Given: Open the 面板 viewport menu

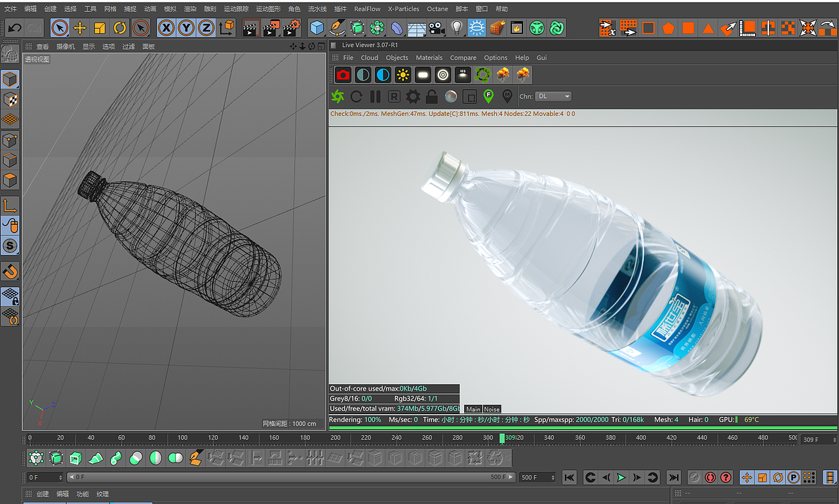Looking at the screenshot, I should click(149, 47).
